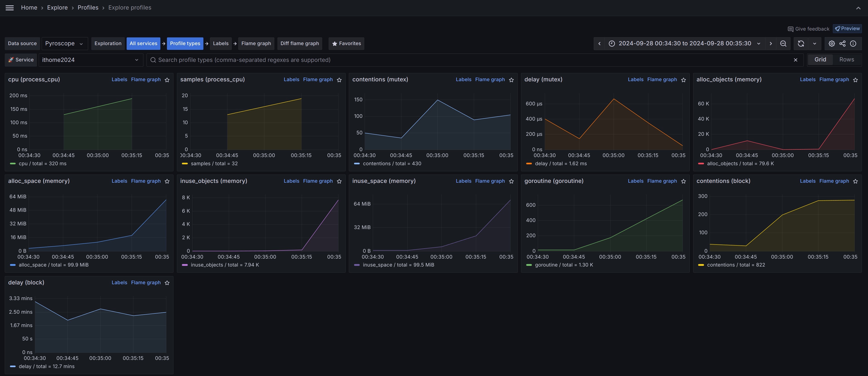Favorite the cpu (process_cpu) panel star
The height and width of the screenshot is (376, 868).
[x=167, y=80]
